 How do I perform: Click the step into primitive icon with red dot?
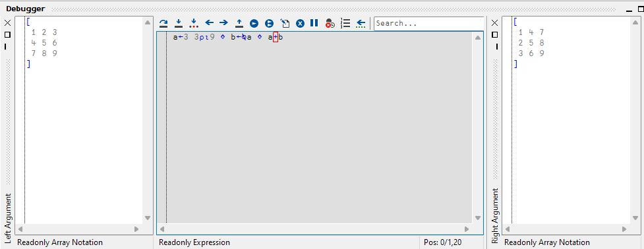pyautogui.click(x=193, y=23)
